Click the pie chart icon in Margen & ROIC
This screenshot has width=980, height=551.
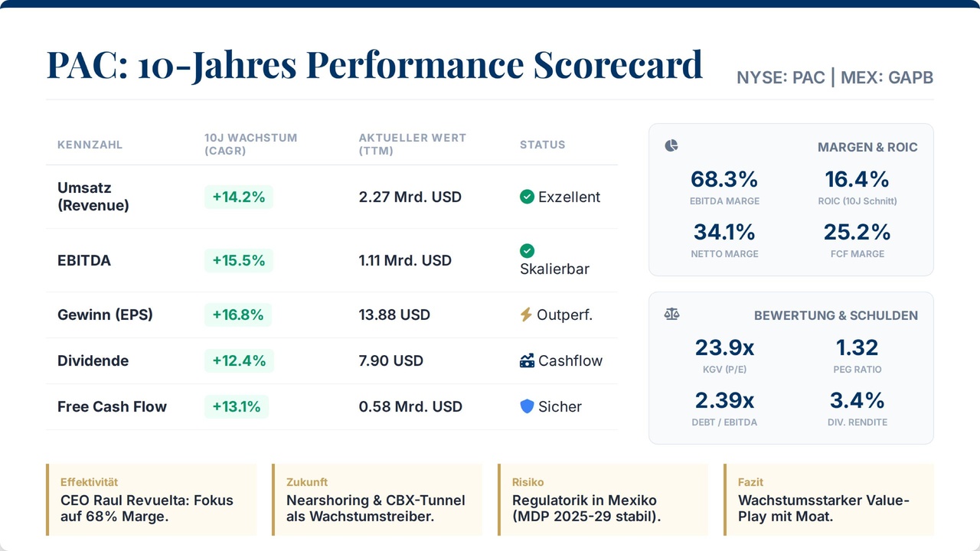tap(671, 145)
